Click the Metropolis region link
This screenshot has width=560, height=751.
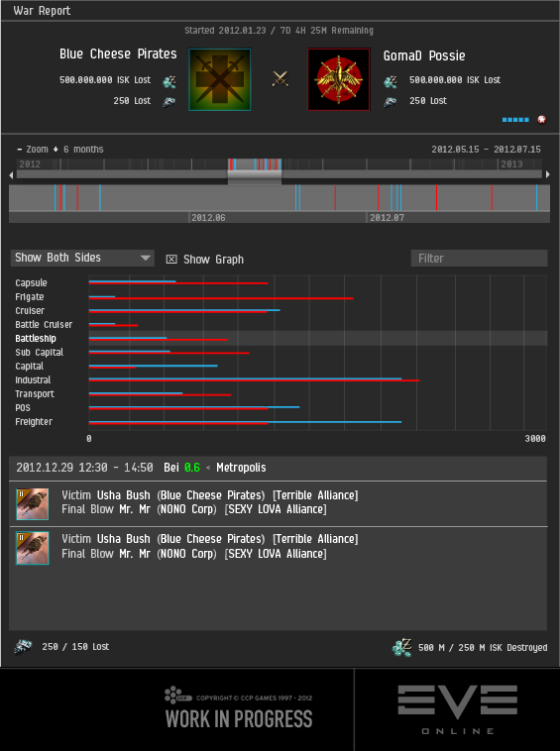point(241,468)
